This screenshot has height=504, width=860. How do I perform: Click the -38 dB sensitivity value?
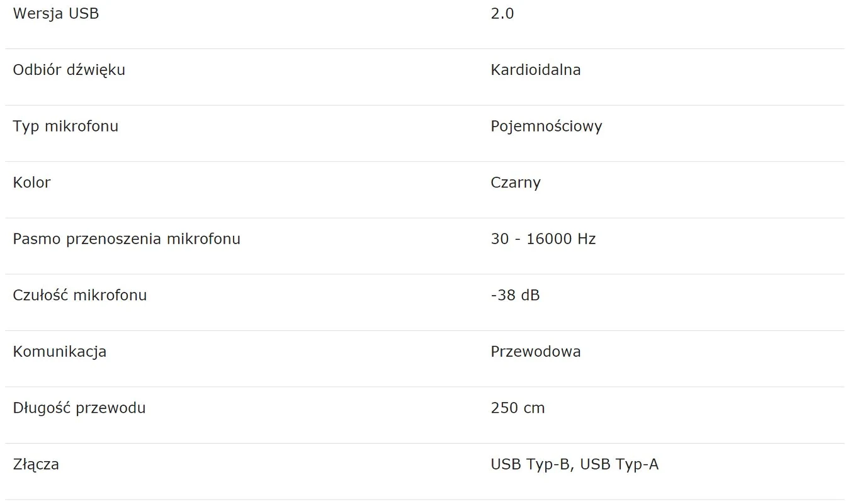click(515, 295)
